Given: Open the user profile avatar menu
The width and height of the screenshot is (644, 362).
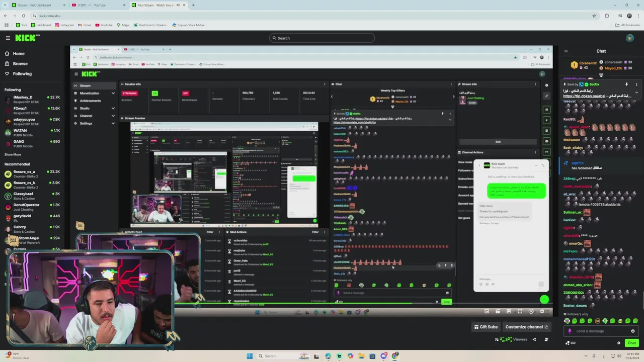Looking at the screenshot, I should point(630,38).
